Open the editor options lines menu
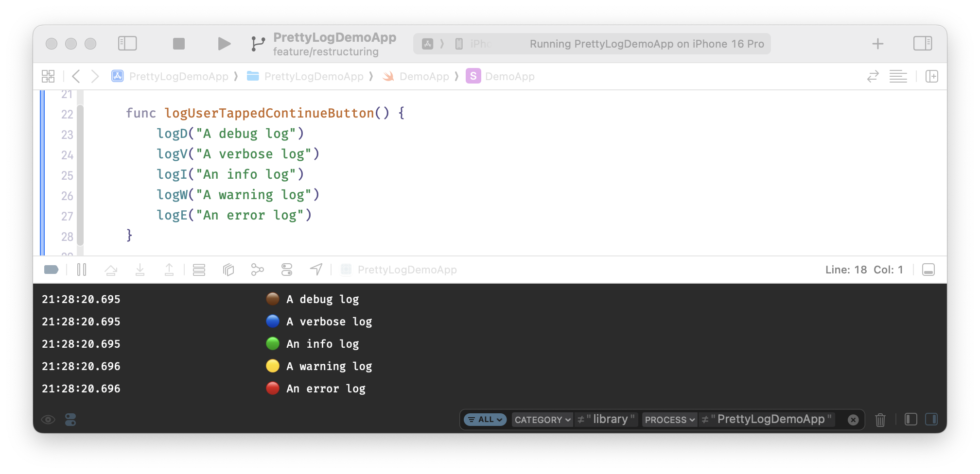Viewport: 980px width, 474px height. (898, 76)
